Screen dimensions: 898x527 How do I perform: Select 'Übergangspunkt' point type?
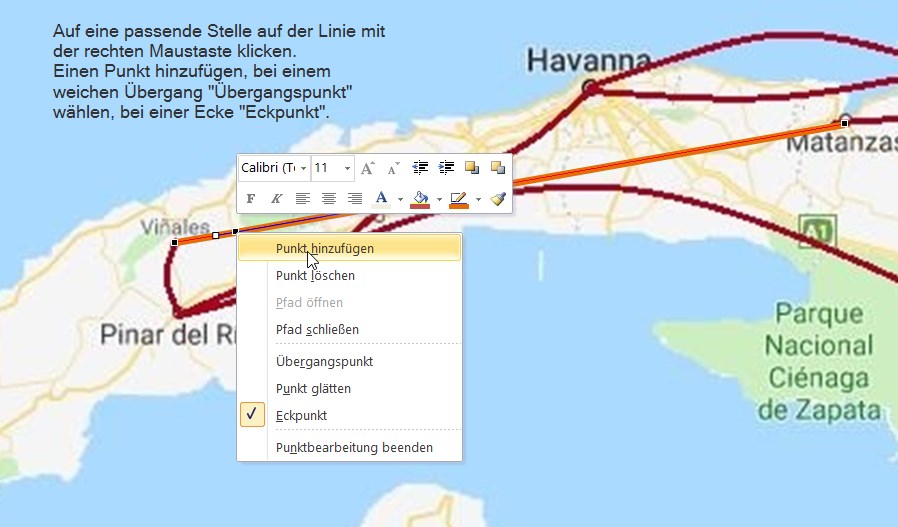[349, 361]
